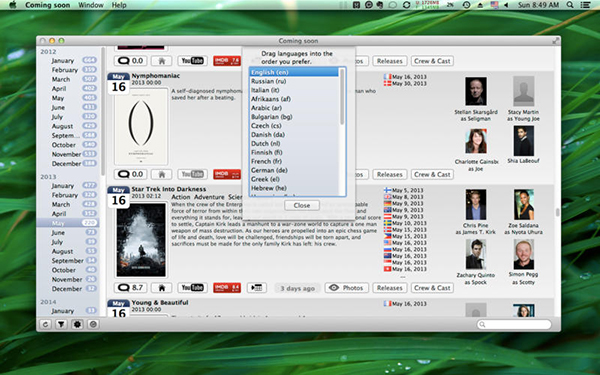Open the IMDb page for Star Trek Into Darkness
This screenshot has height=375, width=600.
click(x=227, y=288)
